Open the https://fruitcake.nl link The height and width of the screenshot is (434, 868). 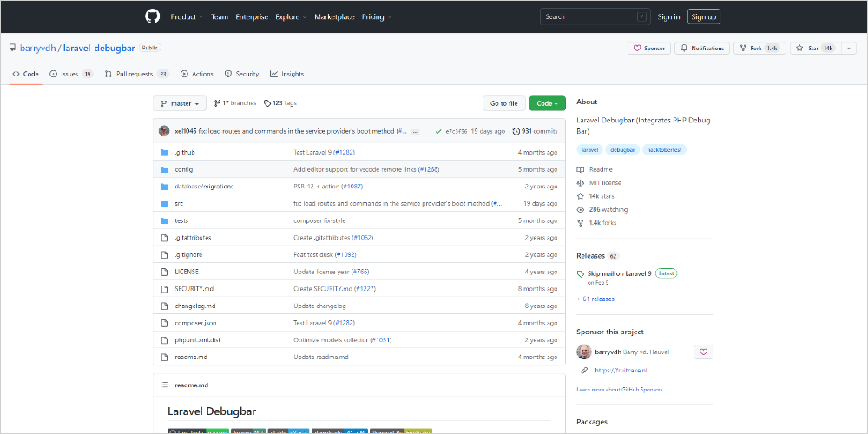(x=621, y=371)
